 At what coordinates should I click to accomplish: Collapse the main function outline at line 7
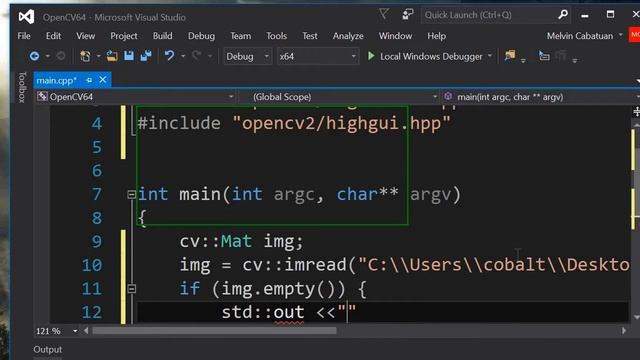tap(131, 195)
